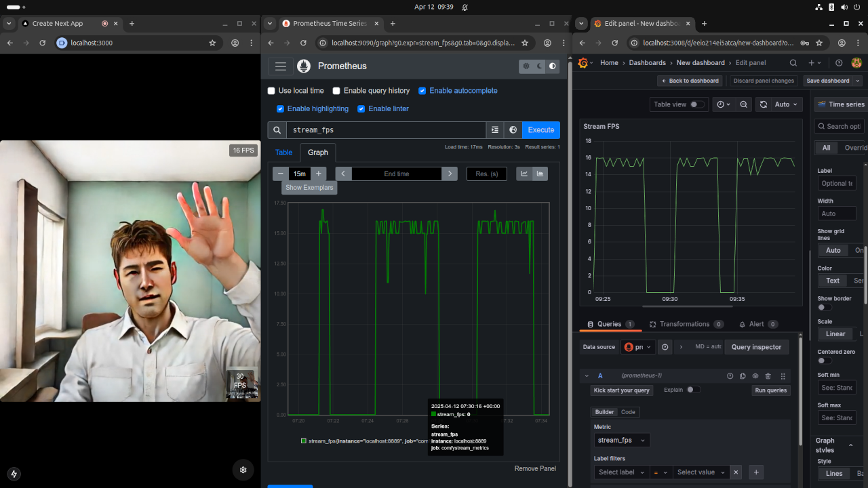Open the Prometheus hamburger navigation menu
Screen dimensions: 868x488
281,66
